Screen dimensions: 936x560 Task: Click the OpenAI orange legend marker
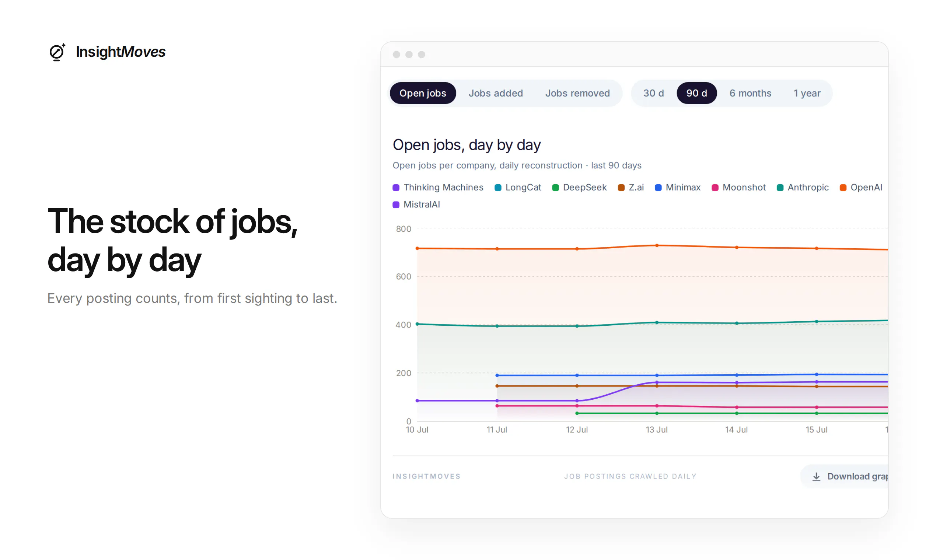pos(843,188)
